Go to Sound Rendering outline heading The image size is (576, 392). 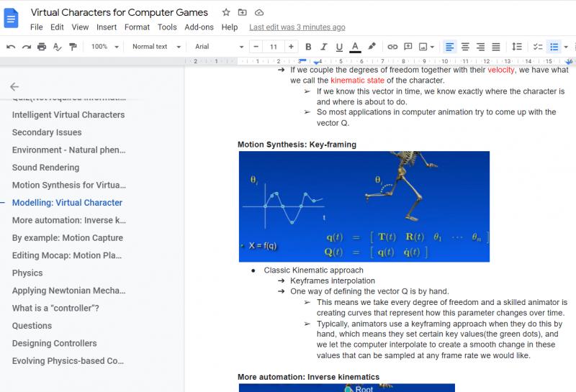tap(45, 168)
